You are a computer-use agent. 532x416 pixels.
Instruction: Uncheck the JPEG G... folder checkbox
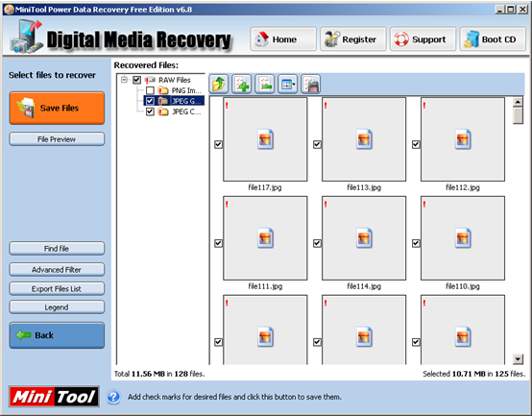tap(150, 101)
